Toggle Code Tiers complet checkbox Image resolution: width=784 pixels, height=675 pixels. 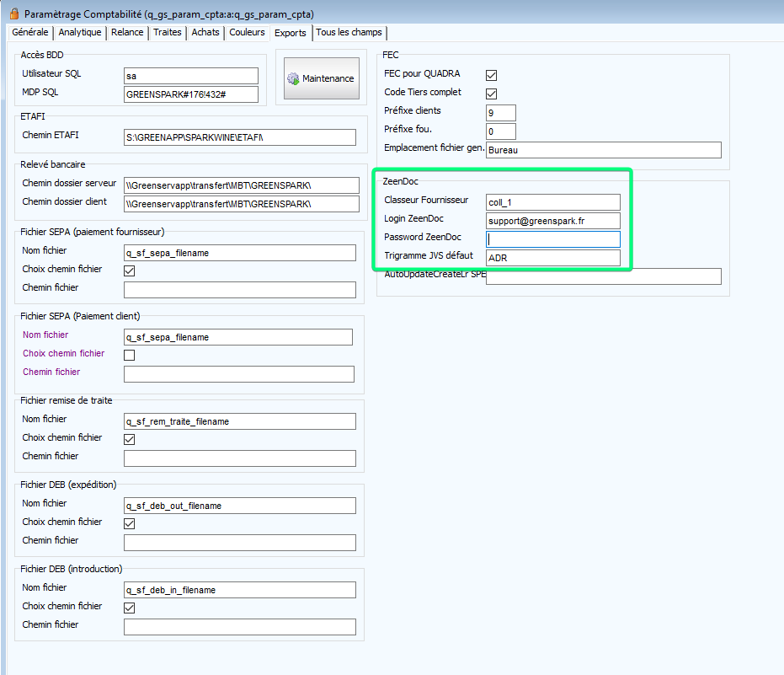[x=492, y=94]
